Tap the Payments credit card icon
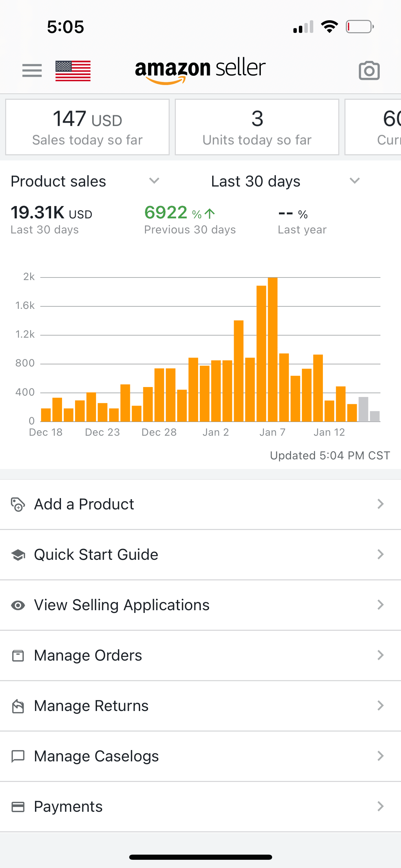This screenshot has width=401, height=868. (x=18, y=807)
